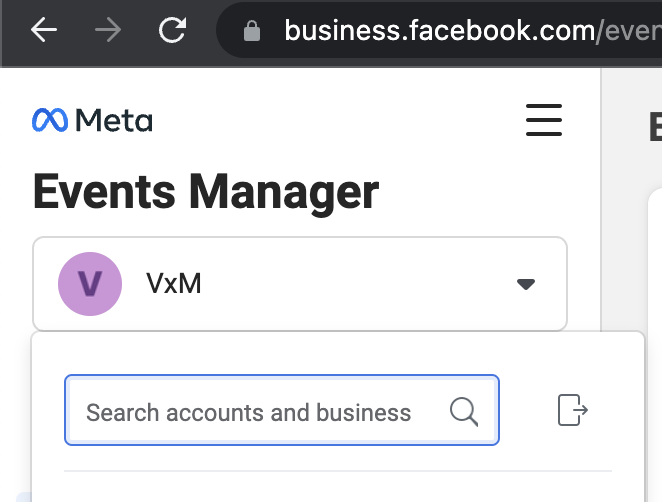662x502 pixels.
Task: Click the browser forward arrow
Action: click(108, 31)
